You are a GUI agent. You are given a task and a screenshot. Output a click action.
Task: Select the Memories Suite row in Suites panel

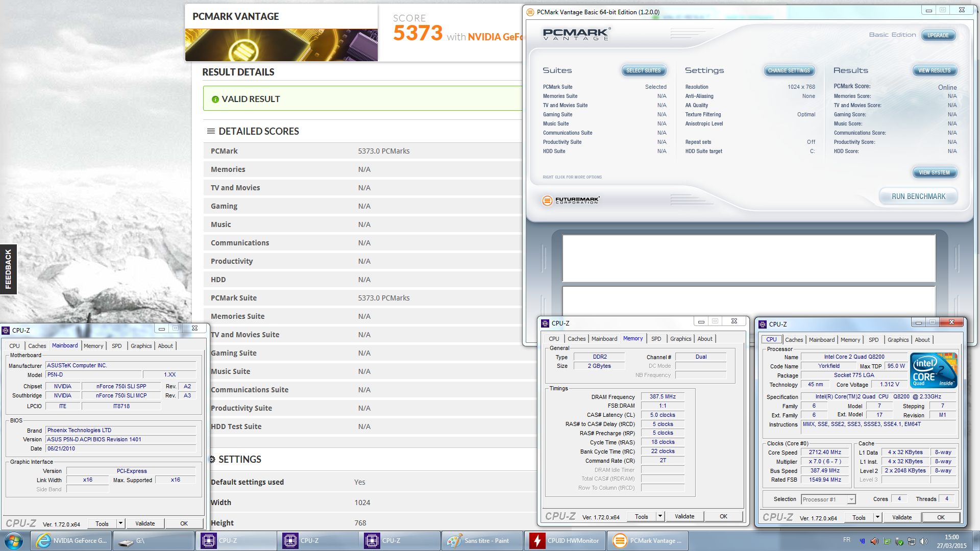click(x=604, y=96)
